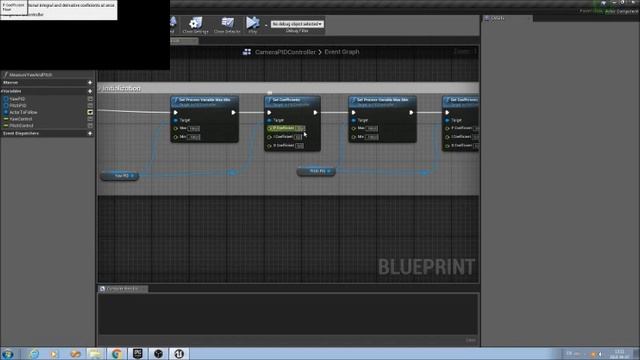640x360 pixels.
Task: Click execution output pin of second Max Min node
Action: coord(411,112)
